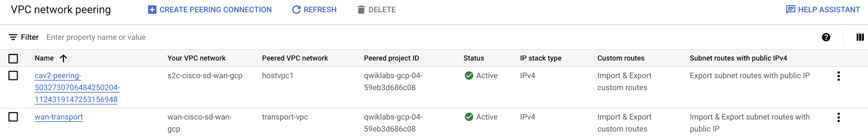
Task: Toggle the select all rows checkbox
Action: point(13,58)
